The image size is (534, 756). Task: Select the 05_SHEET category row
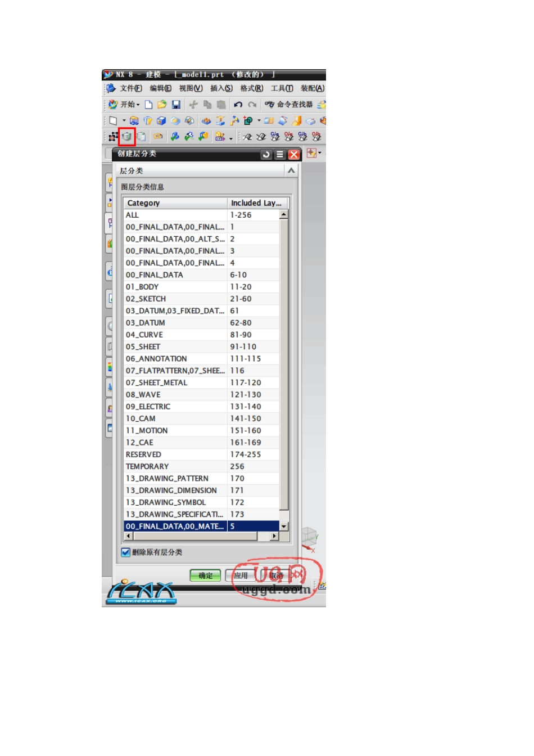coord(202,346)
